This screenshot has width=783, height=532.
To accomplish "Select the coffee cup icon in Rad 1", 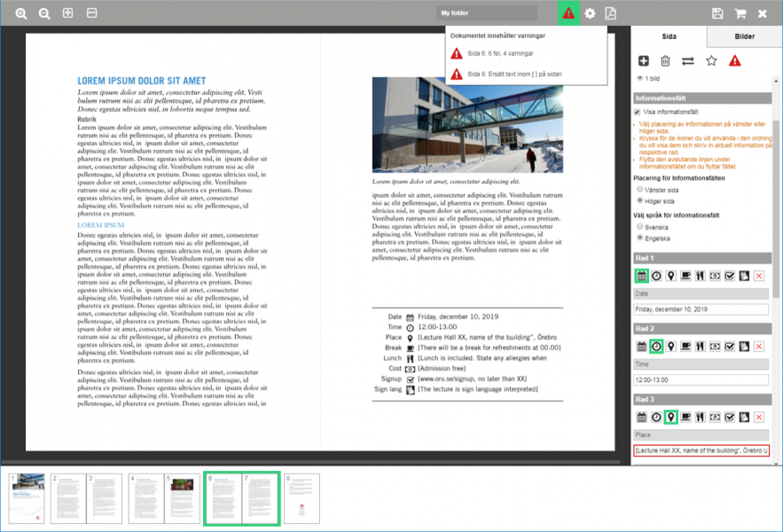I will [685, 276].
